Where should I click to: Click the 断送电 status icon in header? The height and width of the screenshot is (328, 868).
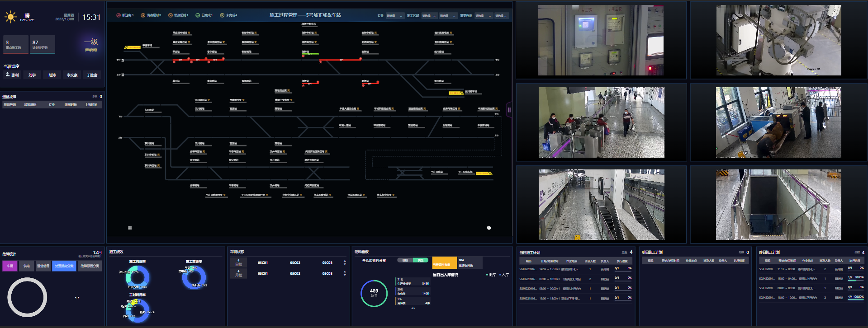pyautogui.click(x=119, y=15)
